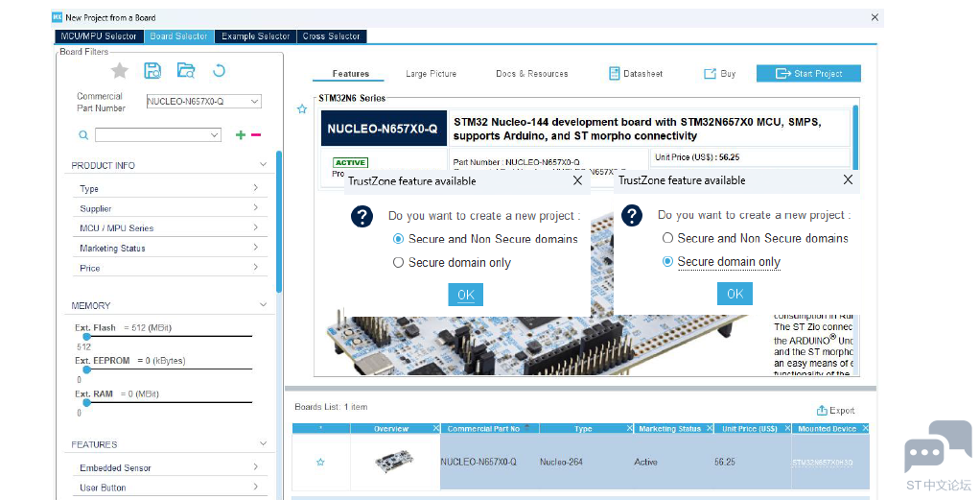Close the right TrustZone feature dialog
This screenshot has width=980, height=500.
point(848,179)
